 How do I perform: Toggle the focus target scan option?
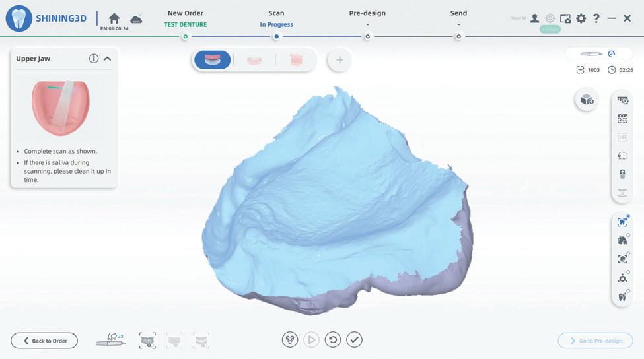[x=623, y=259]
